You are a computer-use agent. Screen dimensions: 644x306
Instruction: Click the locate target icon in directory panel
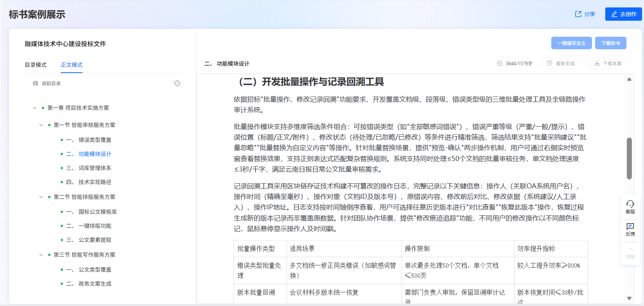(x=177, y=83)
